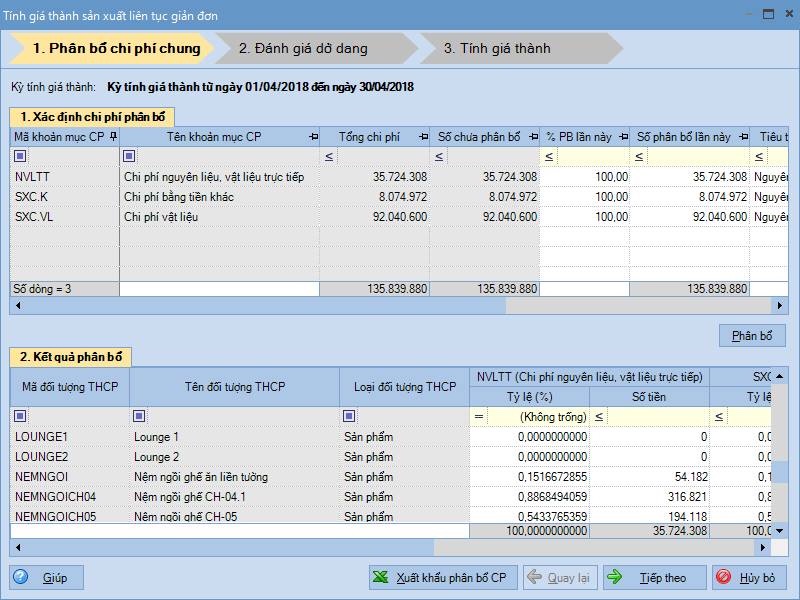Screen dimensions: 800x600
Task: Open filter operator for Tên khoản mục CP
Action: pos(129,156)
